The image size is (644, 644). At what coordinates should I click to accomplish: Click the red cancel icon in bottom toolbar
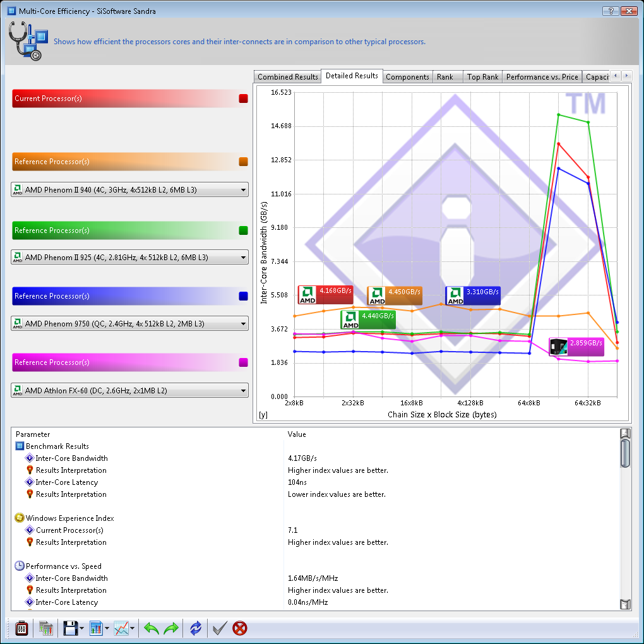tap(240, 628)
